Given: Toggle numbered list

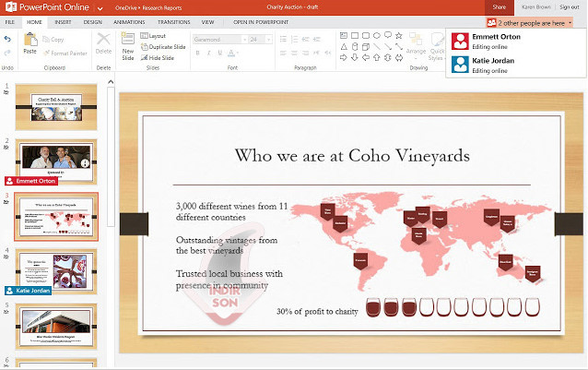Looking at the screenshot, I should [295, 39].
